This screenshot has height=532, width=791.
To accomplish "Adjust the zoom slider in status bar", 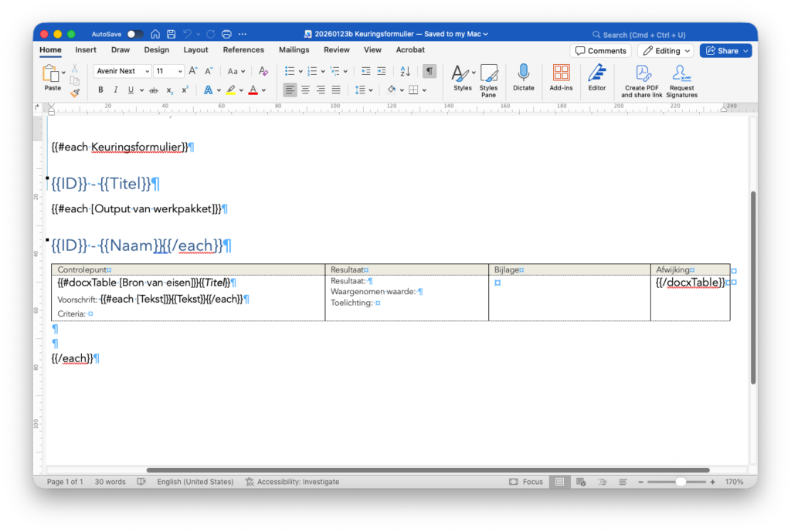I will point(680,482).
